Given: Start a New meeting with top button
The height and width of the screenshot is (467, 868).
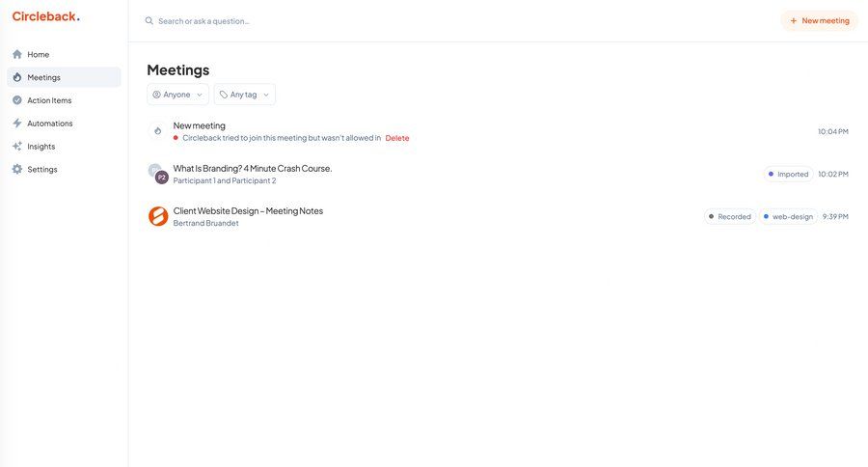Looking at the screenshot, I should [819, 20].
